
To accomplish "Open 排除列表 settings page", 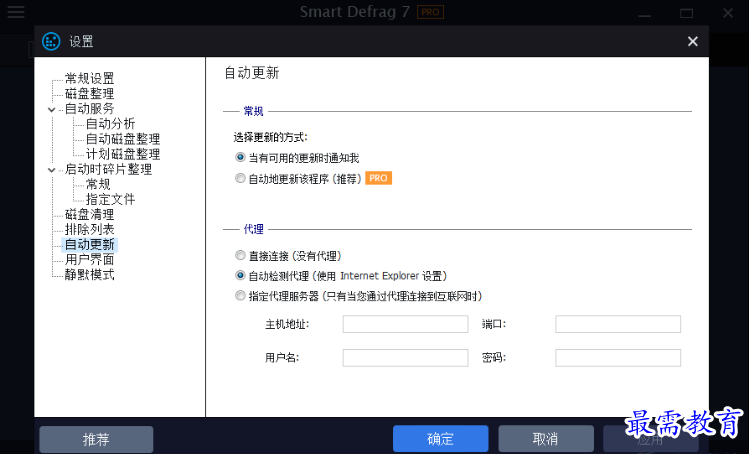I will pos(89,229).
